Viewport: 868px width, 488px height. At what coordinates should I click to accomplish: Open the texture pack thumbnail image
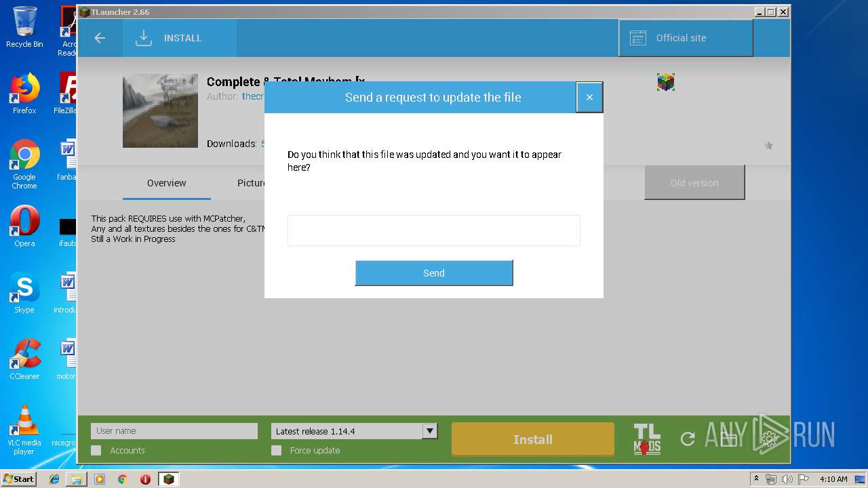pos(160,111)
